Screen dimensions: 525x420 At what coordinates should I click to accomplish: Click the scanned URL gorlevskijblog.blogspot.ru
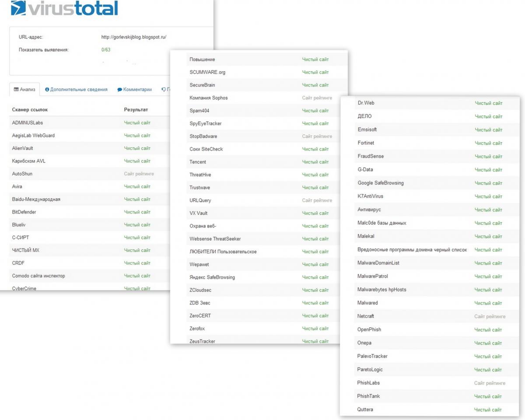[133, 37]
